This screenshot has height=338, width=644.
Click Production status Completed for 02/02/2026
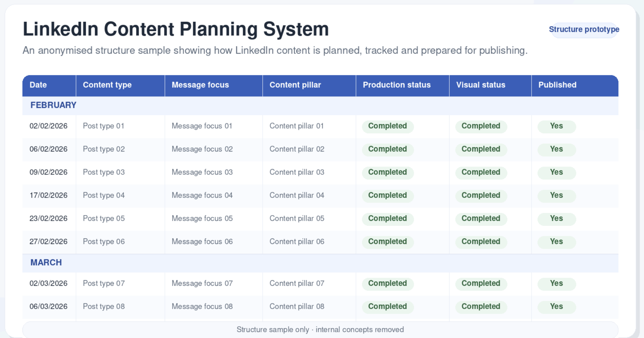coord(388,126)
